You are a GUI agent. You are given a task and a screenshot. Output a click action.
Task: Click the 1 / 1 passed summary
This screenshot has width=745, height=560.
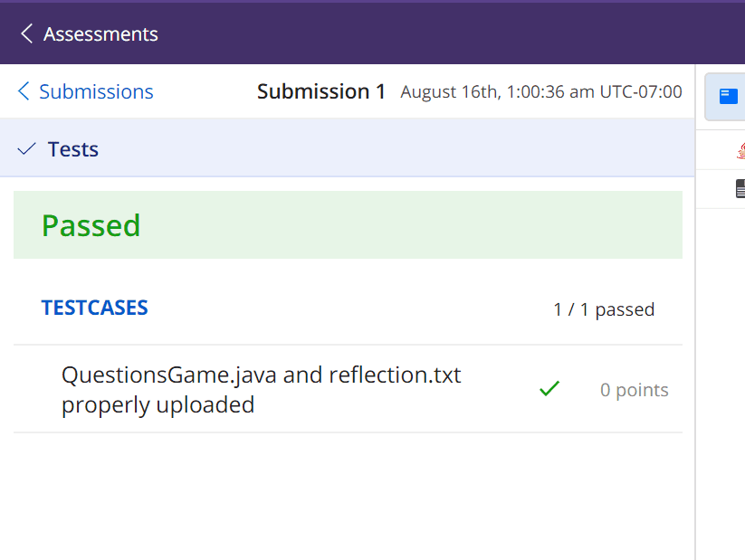tap(604, 309)
